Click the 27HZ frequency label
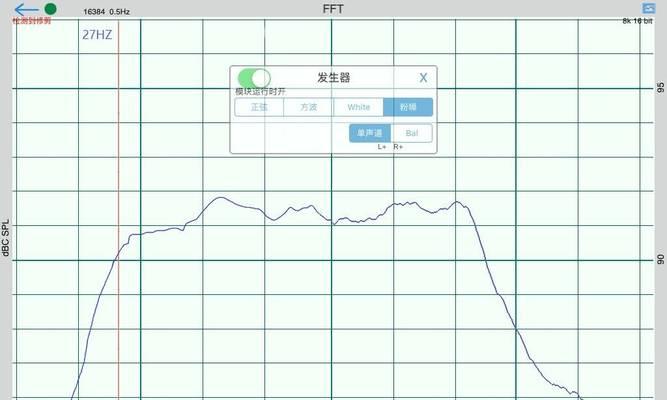Image resolution: width=667 pixels, height=400 pixels. coord(97,35)
